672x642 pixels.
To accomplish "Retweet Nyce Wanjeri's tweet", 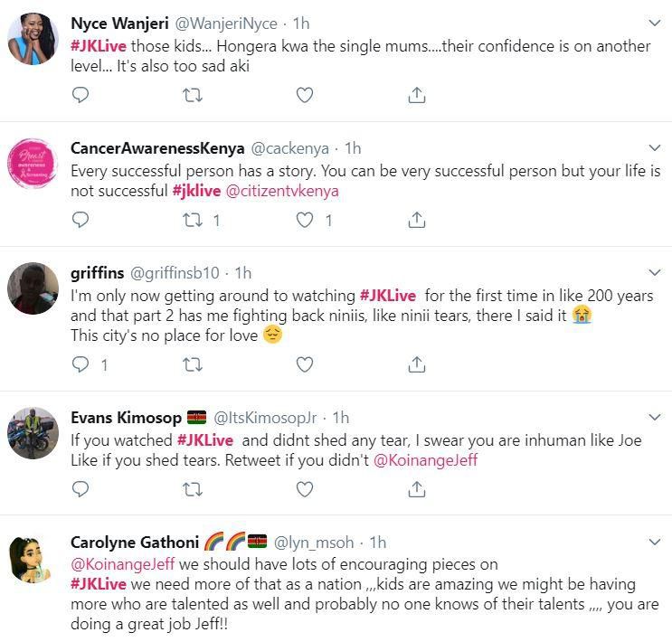I will point(192,94).
